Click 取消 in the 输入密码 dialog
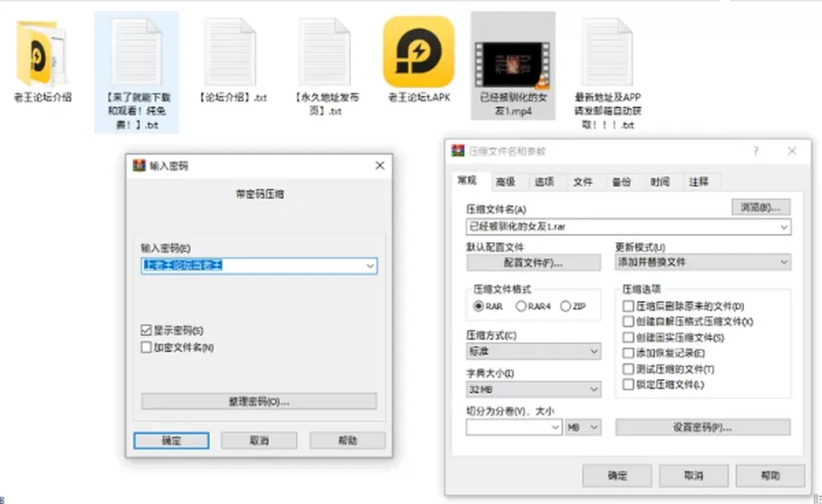This screenshot has height=504, width=822. coord(259,441)
